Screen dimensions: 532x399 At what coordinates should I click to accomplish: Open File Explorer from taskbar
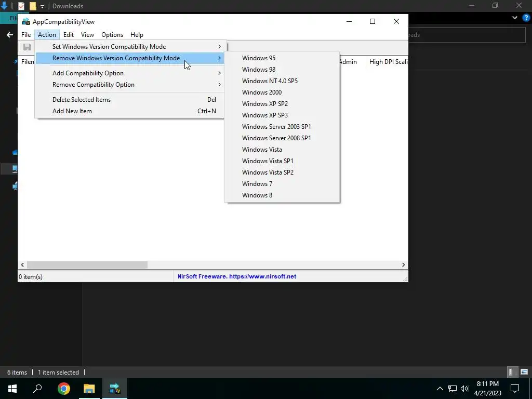pyautogui.click(x=89, y=389)
